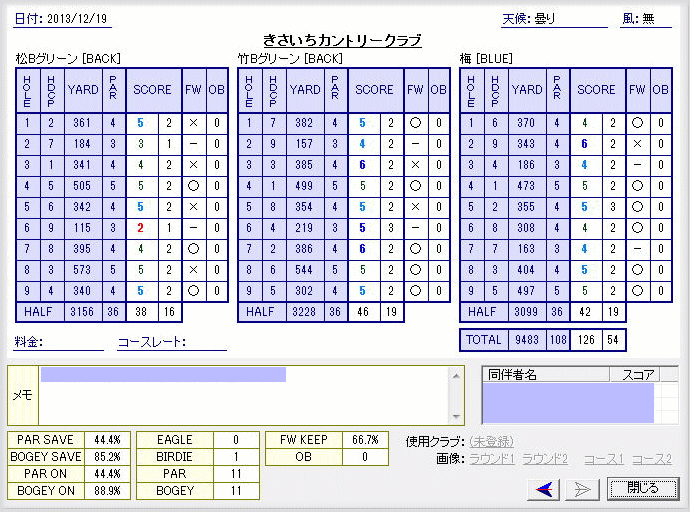Click the 天候 曇り weather field
The image size is (690, 512).
pyautogui.click(x=554, y=19)
